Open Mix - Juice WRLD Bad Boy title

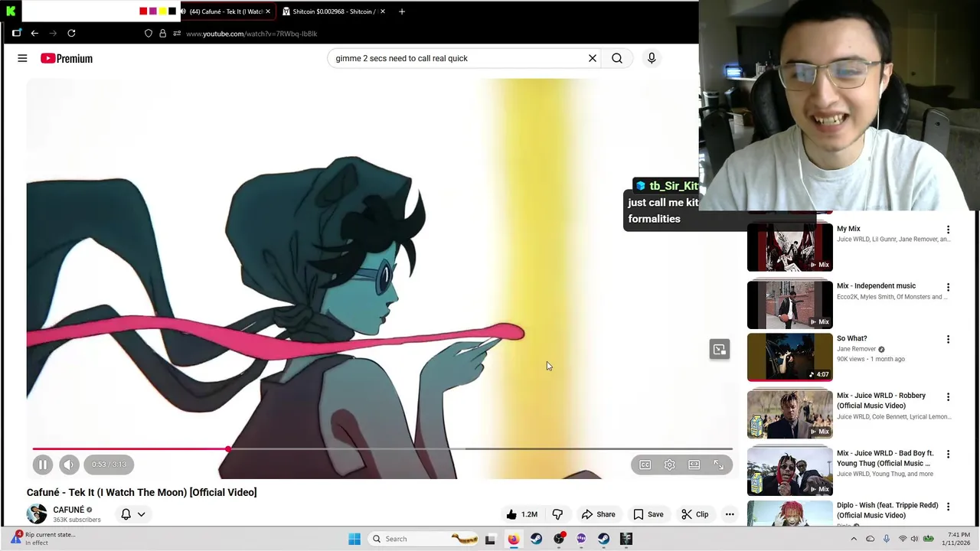[x=885, y=458]
